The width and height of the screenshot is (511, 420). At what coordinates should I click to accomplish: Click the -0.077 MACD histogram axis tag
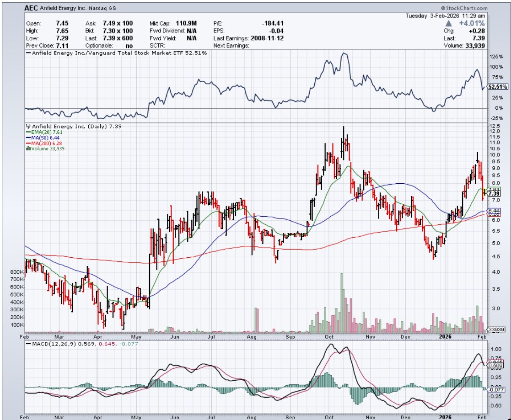pos(496,389)
